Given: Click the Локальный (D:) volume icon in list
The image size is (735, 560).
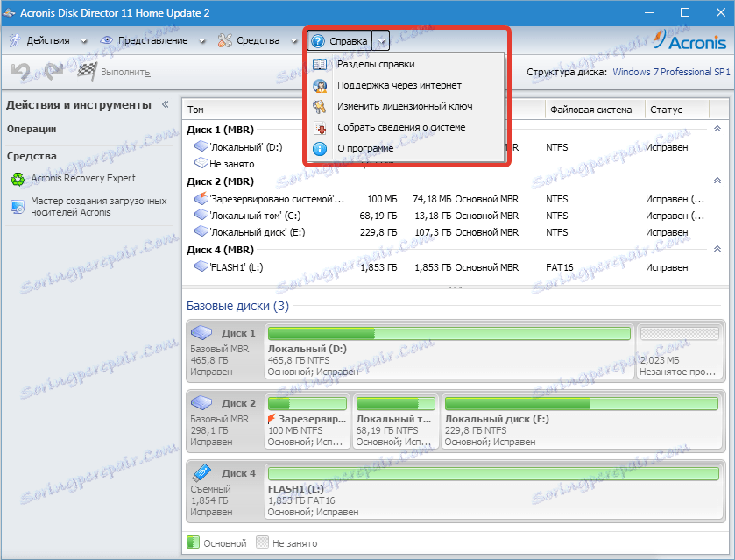Looking at the screenshot, I should (x=201, y=146).
